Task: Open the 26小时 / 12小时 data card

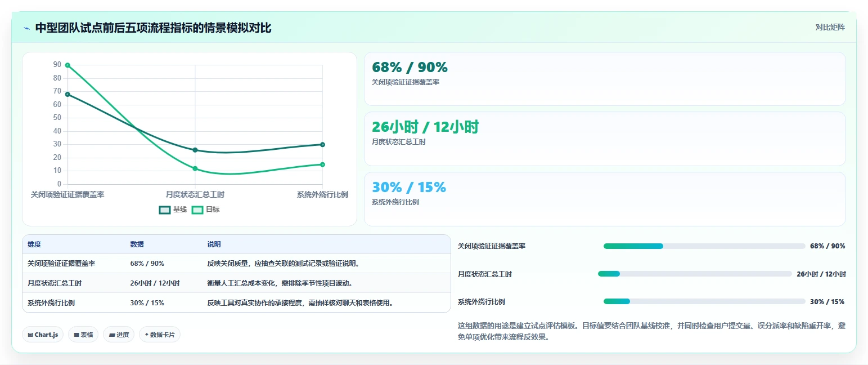Action: (x=605, y=139)
